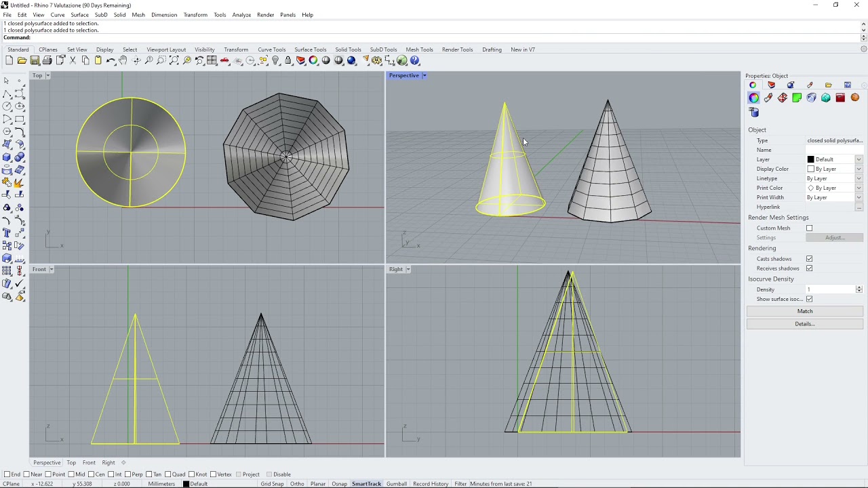
Task: Click the Print icon in toolbar
Action: click(47, 61)
